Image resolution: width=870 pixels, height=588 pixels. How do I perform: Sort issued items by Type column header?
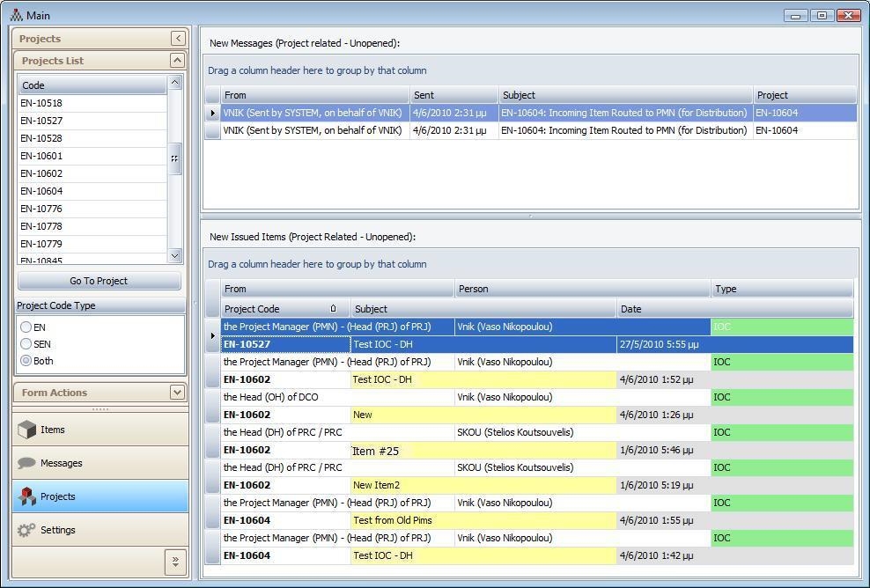(780, 289)
